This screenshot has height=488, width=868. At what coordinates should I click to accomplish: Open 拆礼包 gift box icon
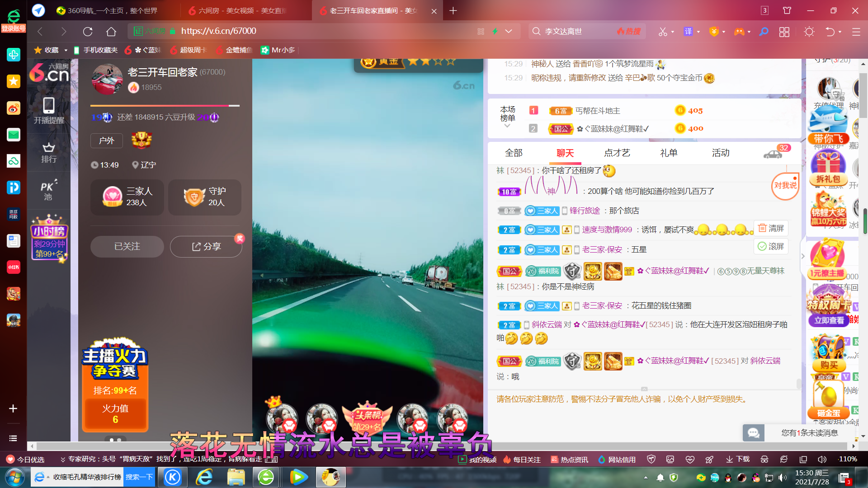828,168
